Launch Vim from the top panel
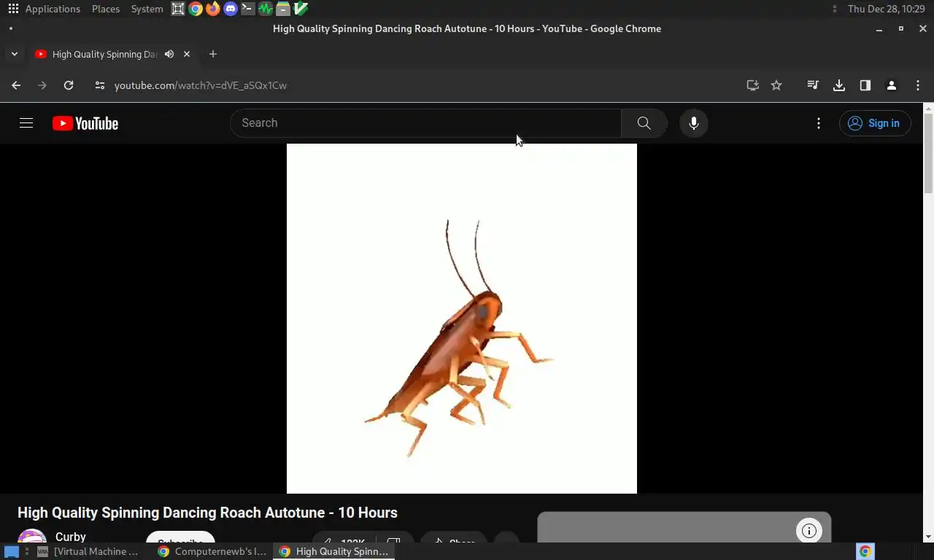Viewport: 934px width, 560px height. (x=301, y=9)
